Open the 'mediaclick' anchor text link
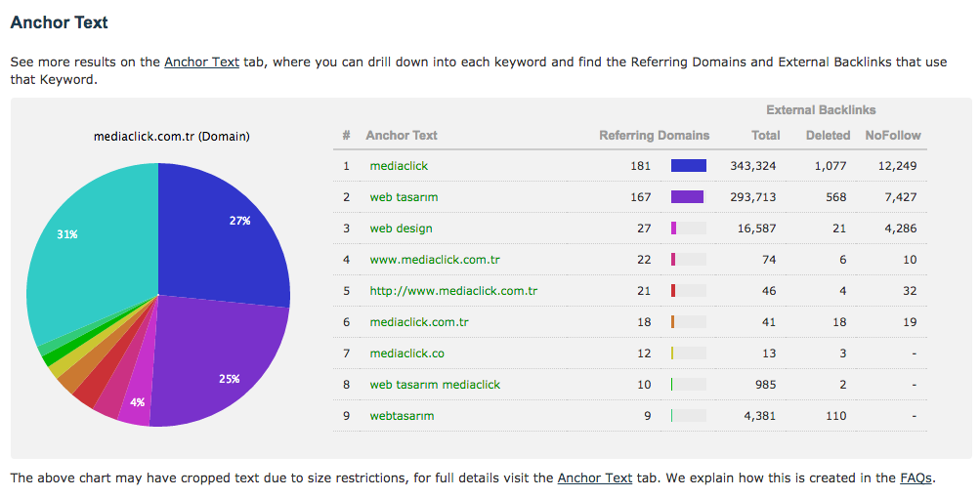 [399, 166]
